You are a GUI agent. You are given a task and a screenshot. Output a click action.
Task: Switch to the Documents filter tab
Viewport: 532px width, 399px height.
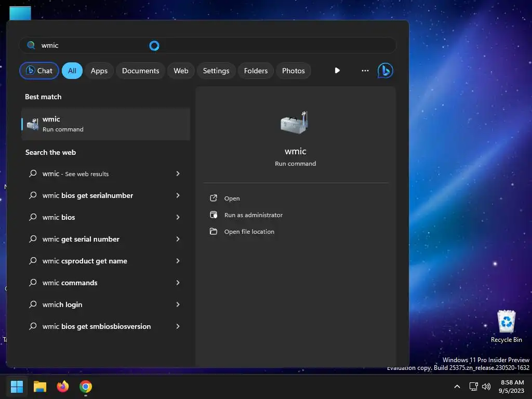pyautogui.click(x=140, y=71)
